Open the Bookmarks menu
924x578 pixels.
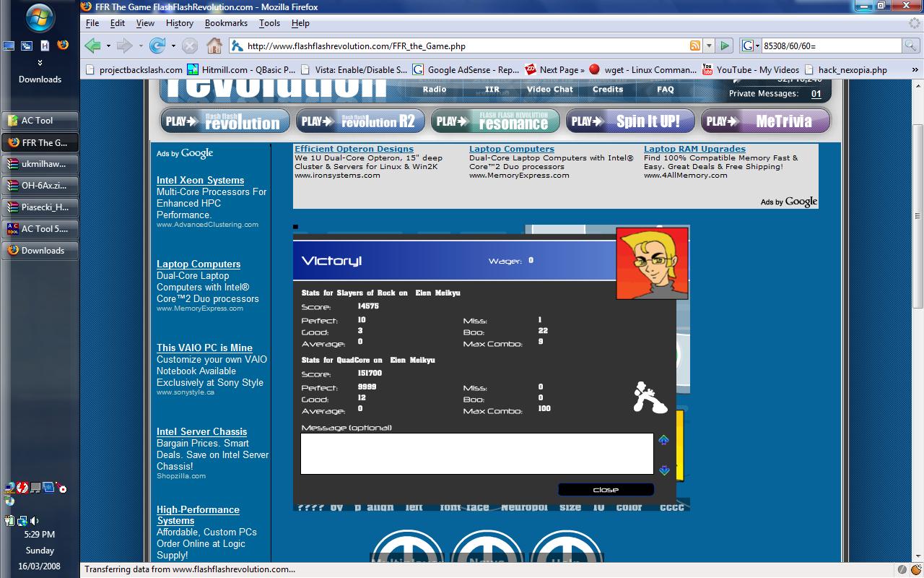[226, 23]
